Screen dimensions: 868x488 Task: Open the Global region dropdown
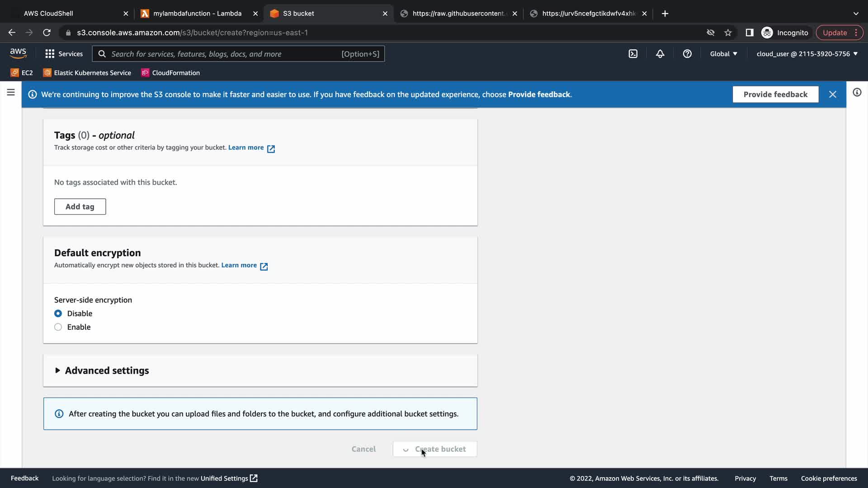(x=723, y=54)
